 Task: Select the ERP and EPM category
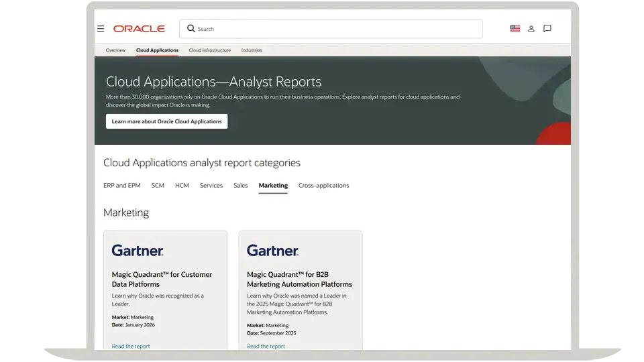(x=122, y=186)
